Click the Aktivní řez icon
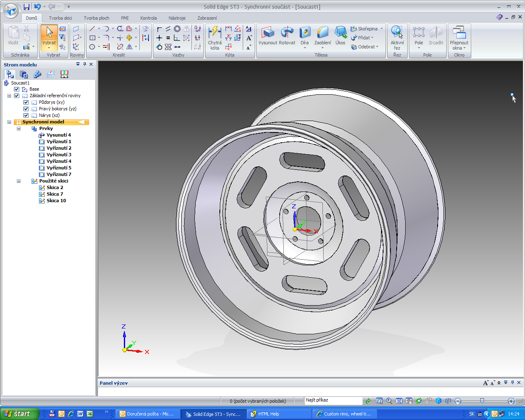The height and width of the screenshot is (420, 525). (397, 32)
